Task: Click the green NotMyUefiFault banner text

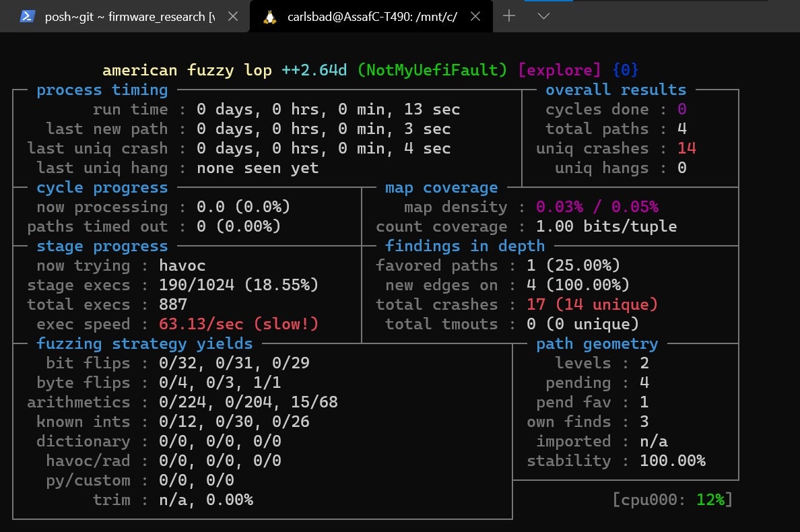Action: [432, 70]
